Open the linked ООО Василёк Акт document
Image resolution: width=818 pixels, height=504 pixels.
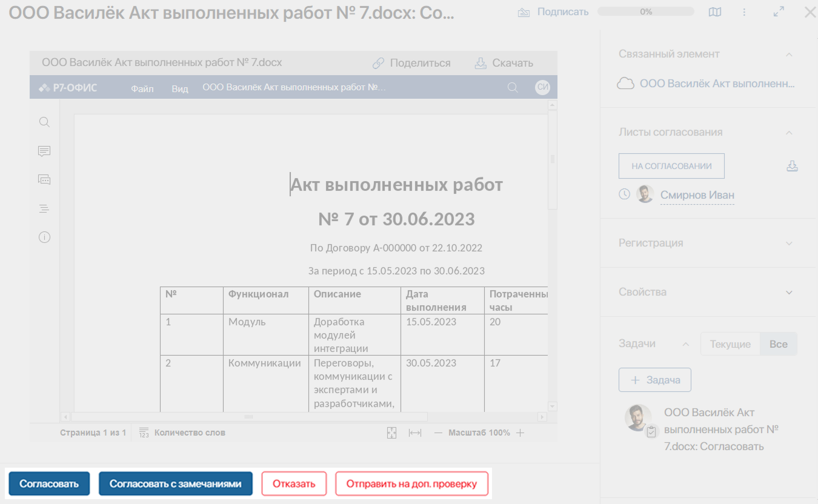point(717,84)
